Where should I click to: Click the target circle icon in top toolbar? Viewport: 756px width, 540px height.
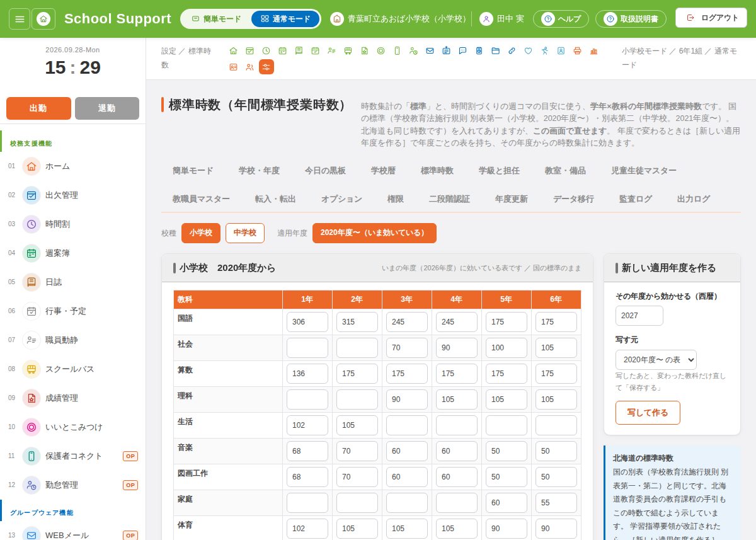381,51
